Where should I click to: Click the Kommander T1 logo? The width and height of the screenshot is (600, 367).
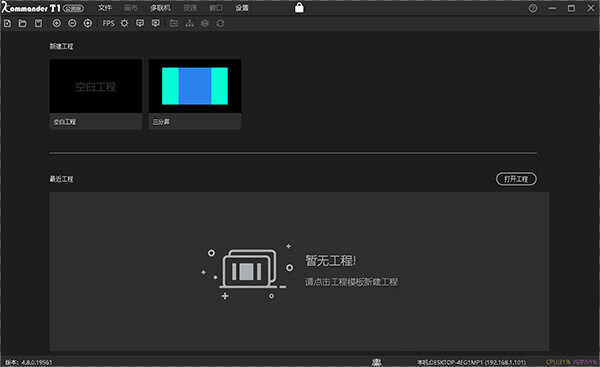pyautogui.click(x=31, y=8)
